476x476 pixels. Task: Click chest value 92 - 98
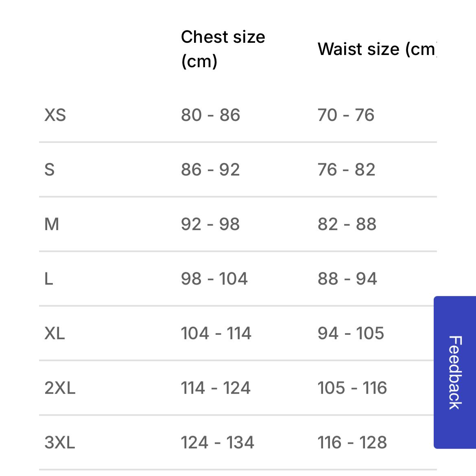click(x=211, y=224)
